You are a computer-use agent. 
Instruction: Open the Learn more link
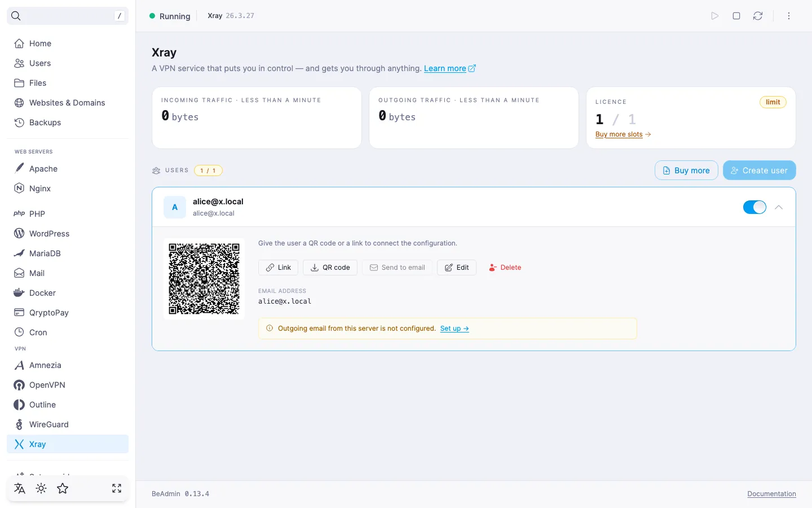click(450, 68)
